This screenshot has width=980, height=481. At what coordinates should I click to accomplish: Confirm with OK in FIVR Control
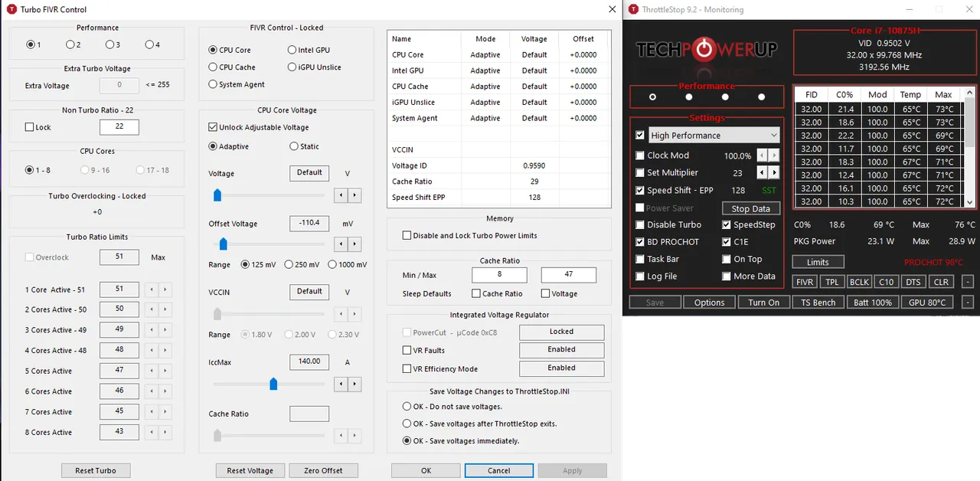pos(426,470)
